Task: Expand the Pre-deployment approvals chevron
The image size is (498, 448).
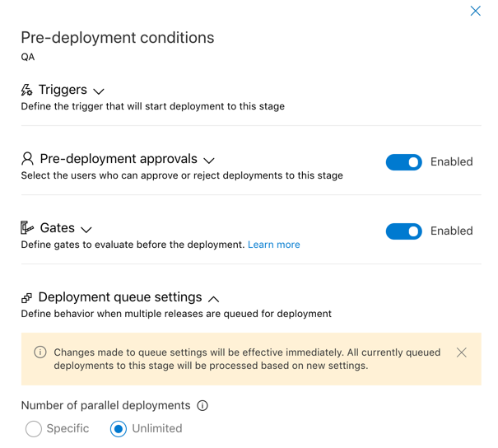Action: click(x=209, y=160)
